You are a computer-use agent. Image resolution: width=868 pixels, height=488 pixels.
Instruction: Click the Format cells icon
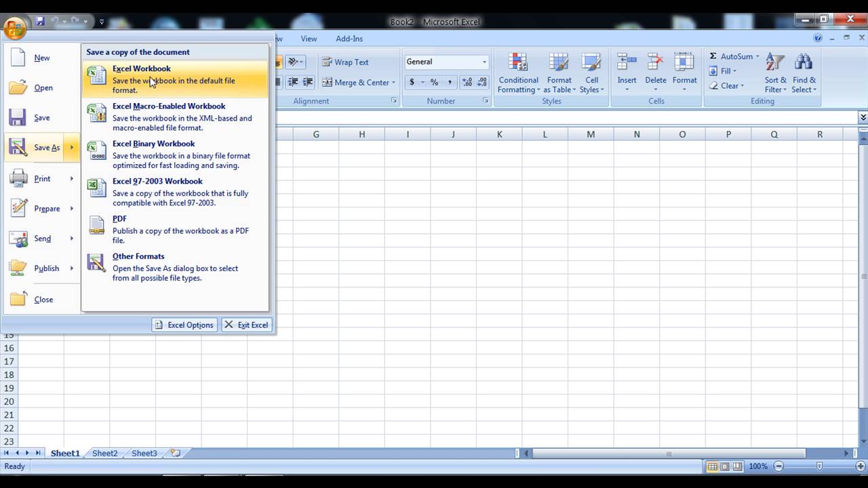[684, 63]
